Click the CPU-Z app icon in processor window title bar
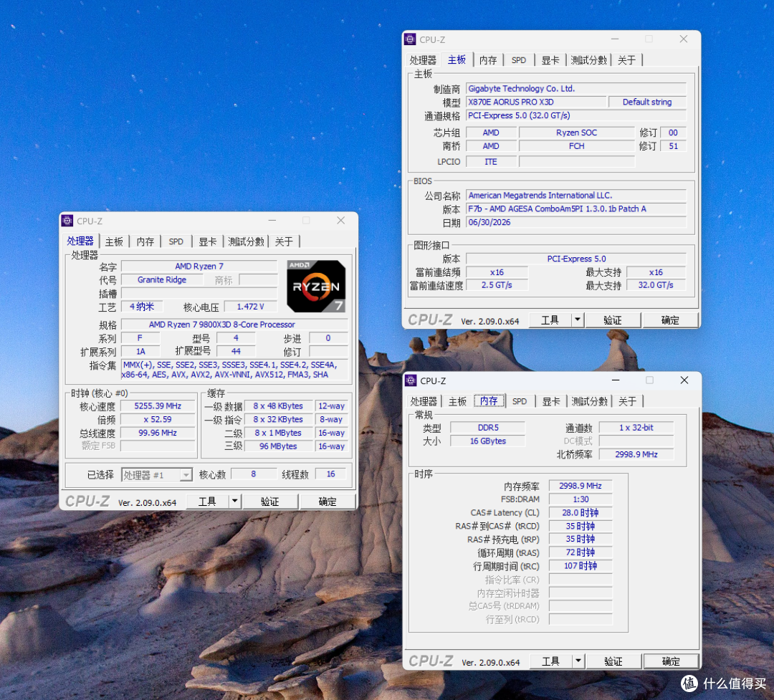The width and height of the screenshot is (774, 700). click(67, 221)
